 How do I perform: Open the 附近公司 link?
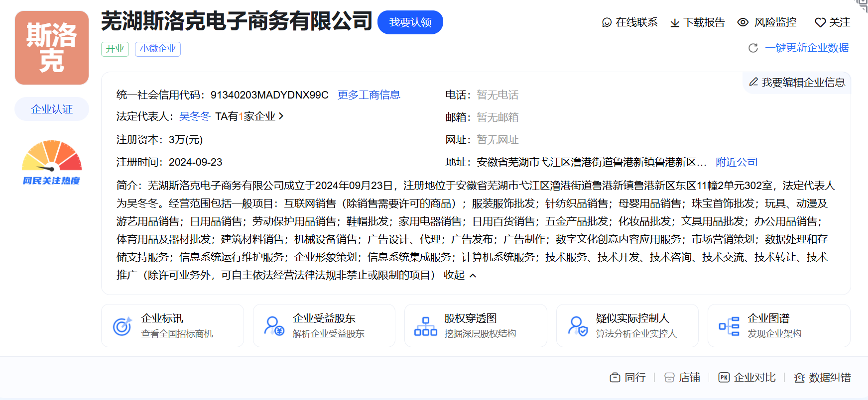click(737, 162)
